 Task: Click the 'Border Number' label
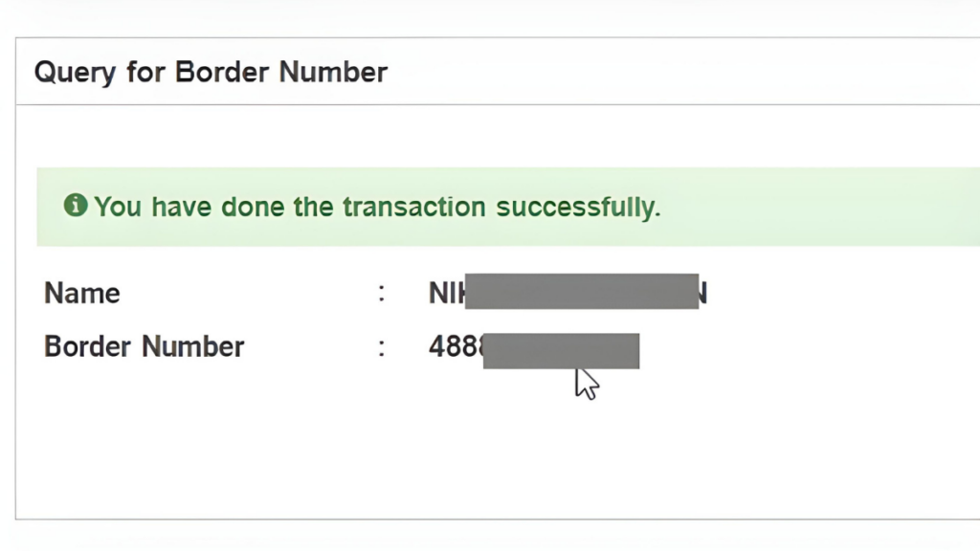pos(144,346)
